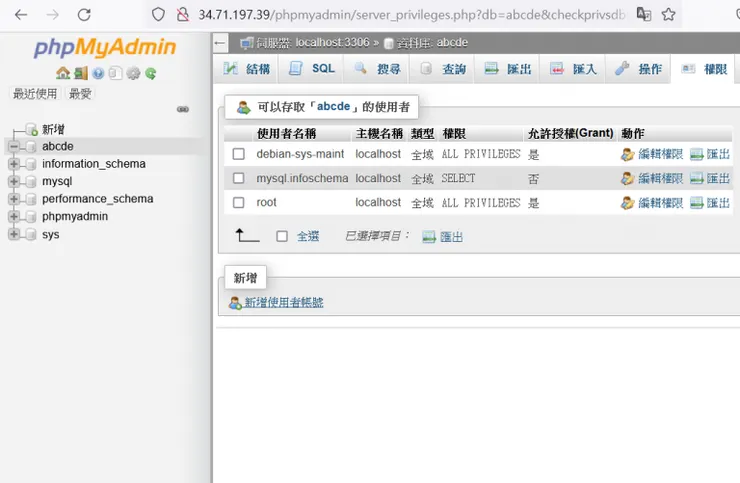The width and height of the screenshot is (740, 483).
Task: Click the edit privileges icon for debian-sys-maint
Action: point(627,154)
